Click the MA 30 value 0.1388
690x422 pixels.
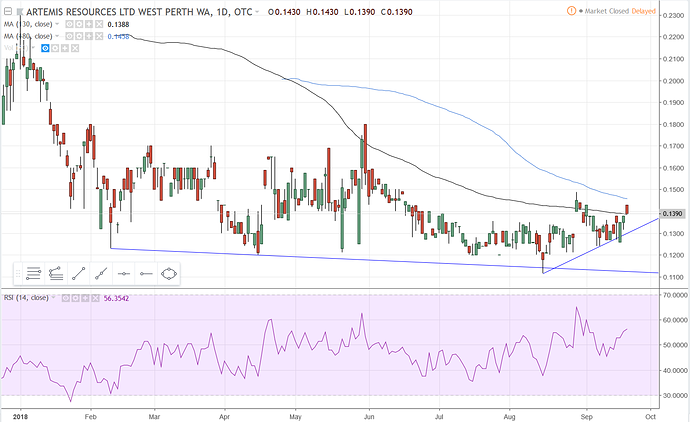pos(118,24)
